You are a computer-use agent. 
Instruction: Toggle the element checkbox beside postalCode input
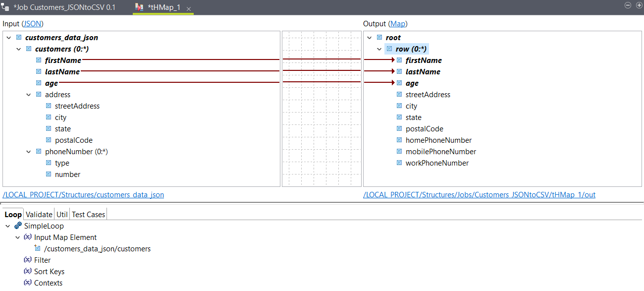[x=49, y=140]
